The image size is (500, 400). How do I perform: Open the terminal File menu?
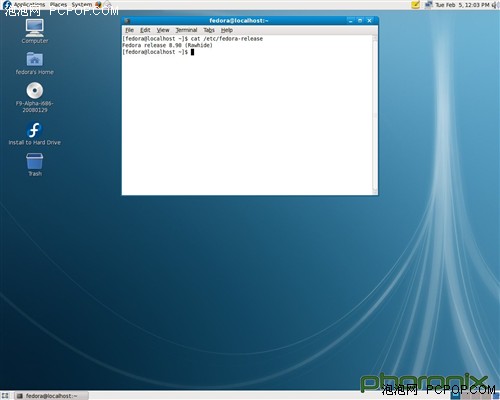(x=129, y=30)
